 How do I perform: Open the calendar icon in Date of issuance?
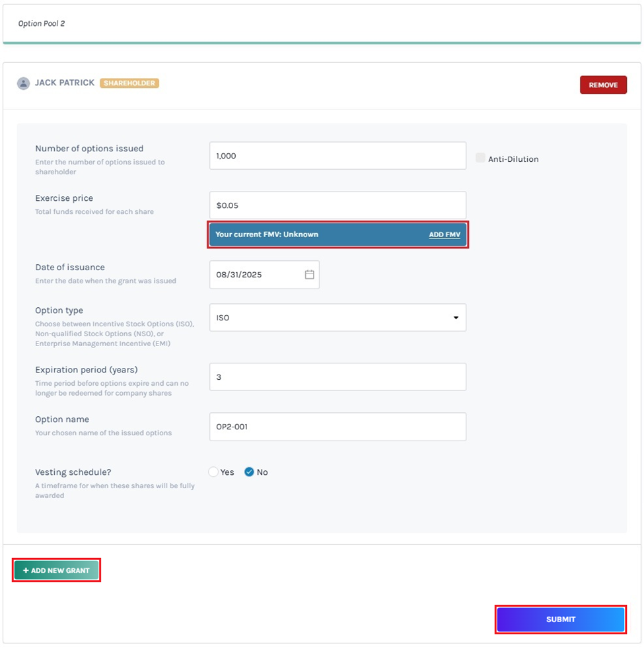[309, 275]
